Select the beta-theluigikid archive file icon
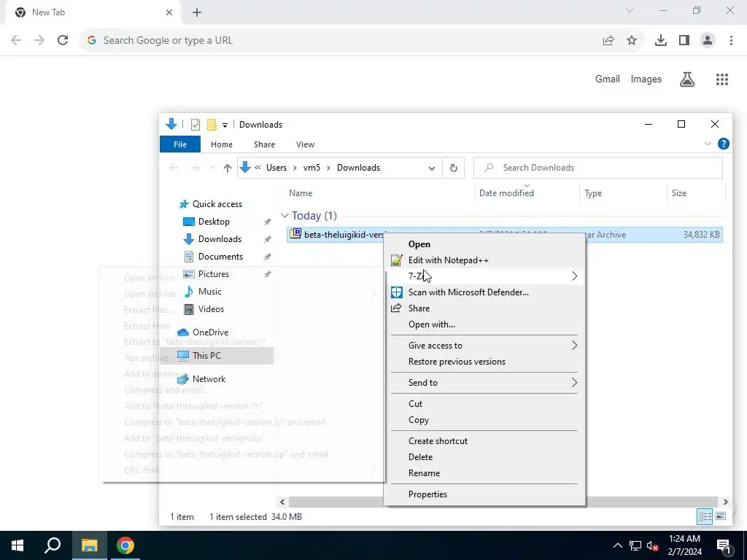 pyautogui.click(x=295, y=234)
